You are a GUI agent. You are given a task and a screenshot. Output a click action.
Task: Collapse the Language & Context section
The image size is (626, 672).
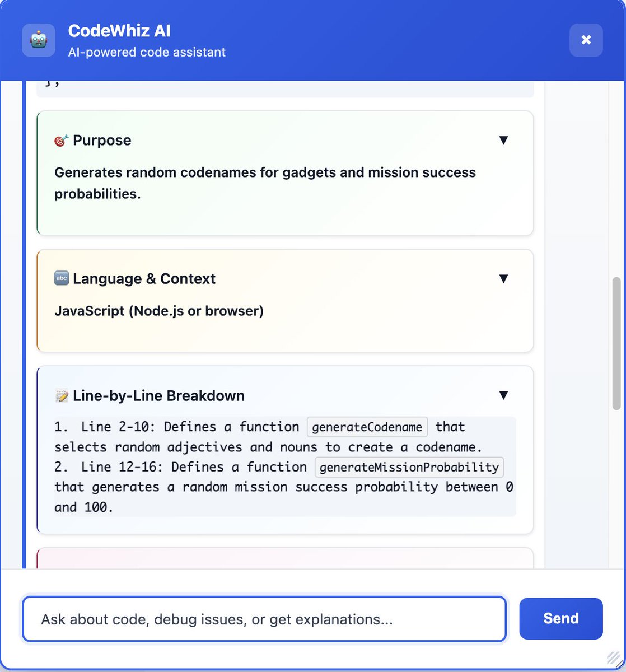point(503,278)
